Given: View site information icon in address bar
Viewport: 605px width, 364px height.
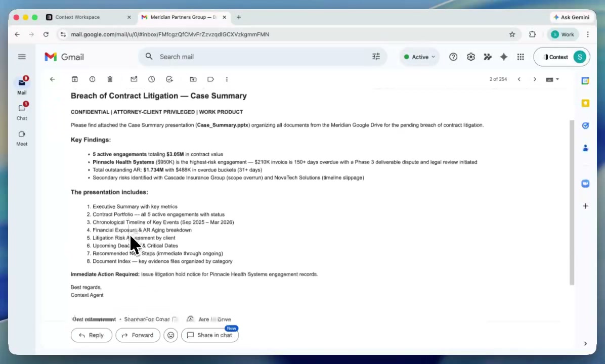Looking at the screenshot, I should click(x=63, y=34).
